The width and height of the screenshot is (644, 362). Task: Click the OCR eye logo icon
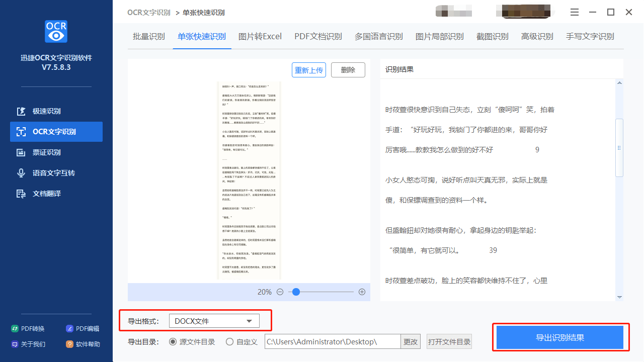(56, 32)
